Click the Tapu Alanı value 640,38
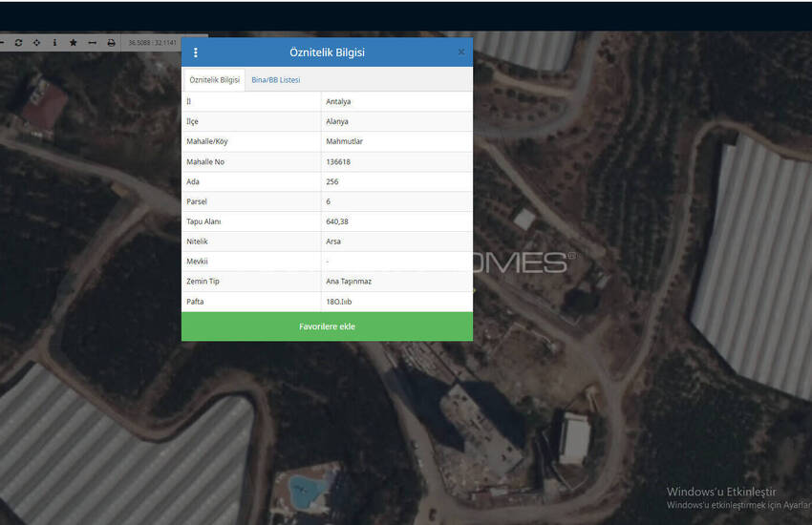 click(x=336, y=221)
